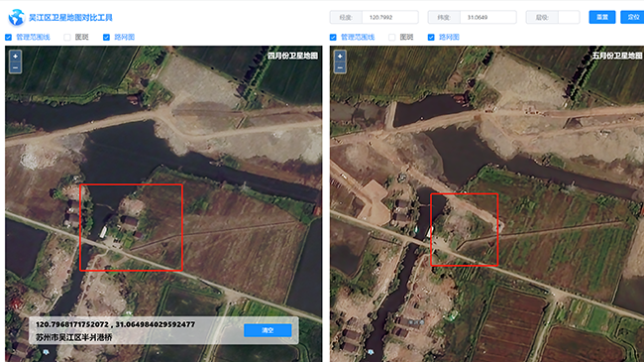Zoom in on the May satellite map

click(x=340, y=57)
